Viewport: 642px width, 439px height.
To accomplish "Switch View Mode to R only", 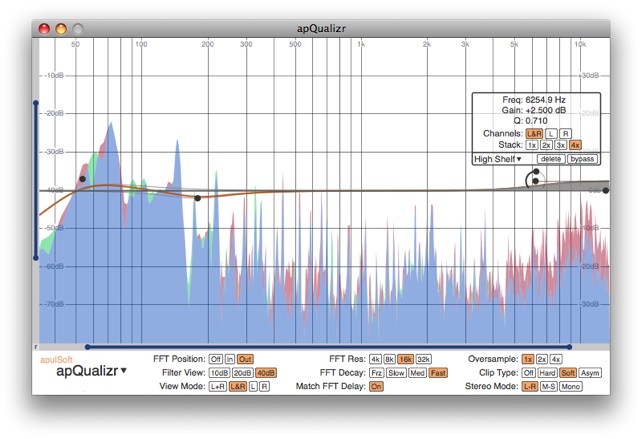I will tap(264, 387).
